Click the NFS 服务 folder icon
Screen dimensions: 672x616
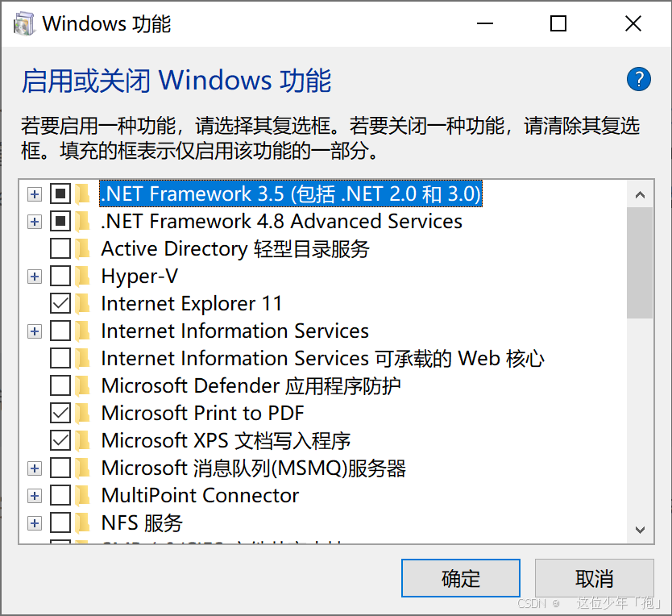coord(81,522)
